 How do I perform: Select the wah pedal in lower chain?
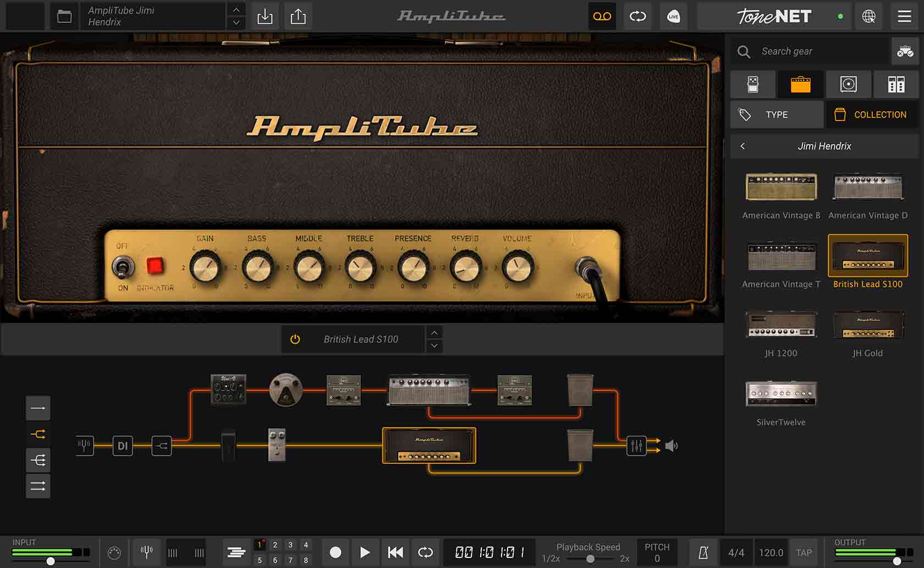point(229,446)
